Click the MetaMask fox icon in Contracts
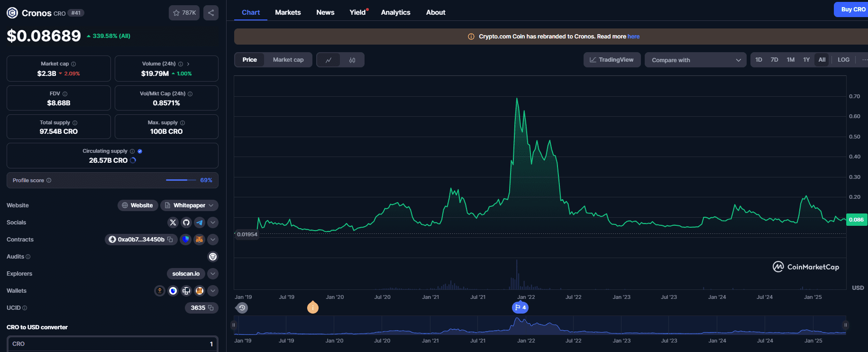Image resolution: width=868 pixels, height=352 pixels. coord(200,240)
